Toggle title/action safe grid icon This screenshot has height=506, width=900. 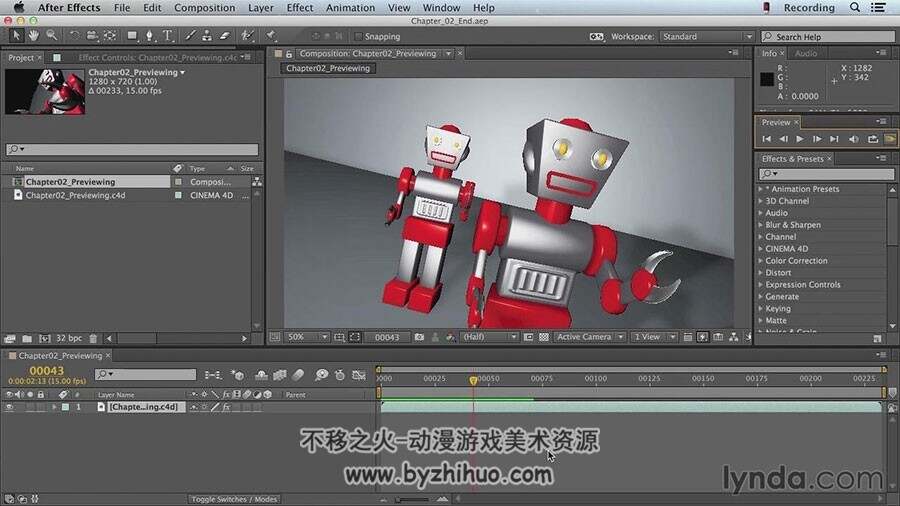(339, 337)
